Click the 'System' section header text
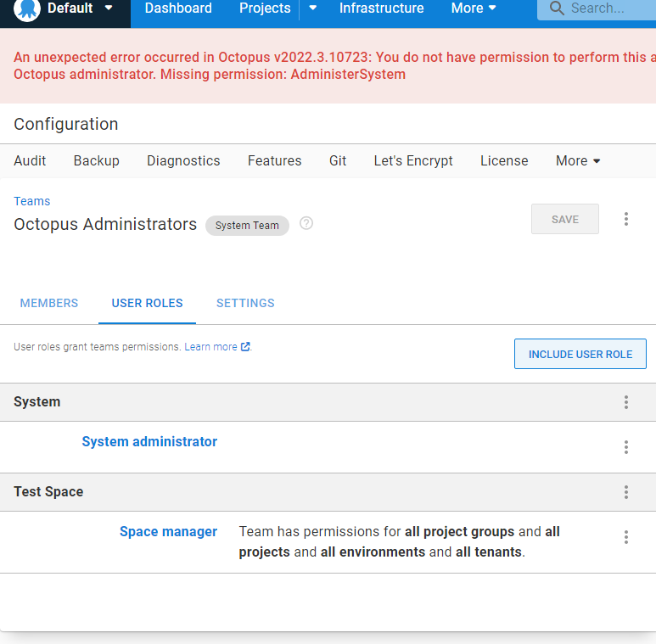The height and width of the screenshot is (644, 656). click(36, 402)
